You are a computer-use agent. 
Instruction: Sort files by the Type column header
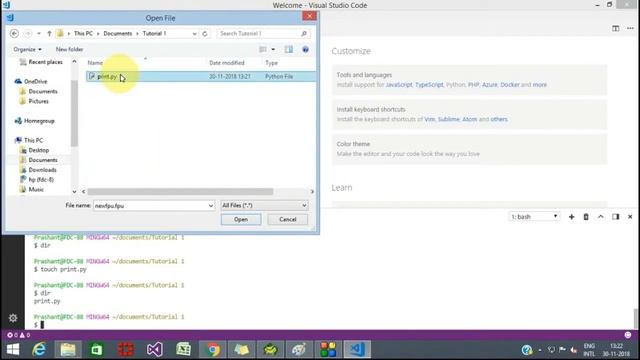[x=271, y=63]
